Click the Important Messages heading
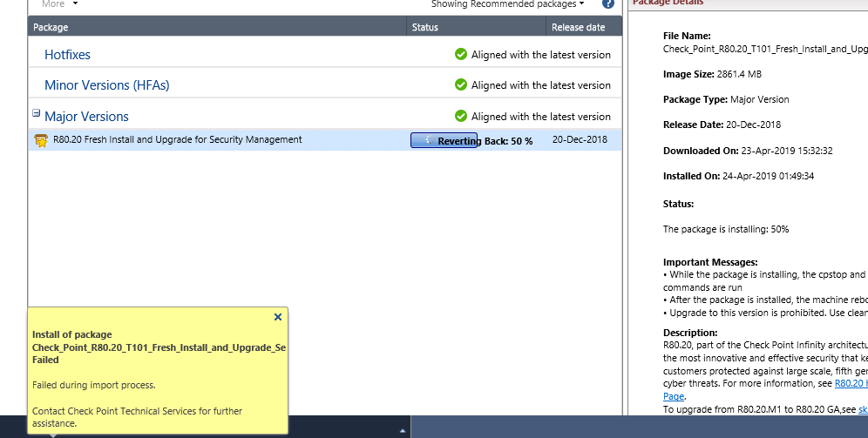868x438 pixels. tap(710, 262)
